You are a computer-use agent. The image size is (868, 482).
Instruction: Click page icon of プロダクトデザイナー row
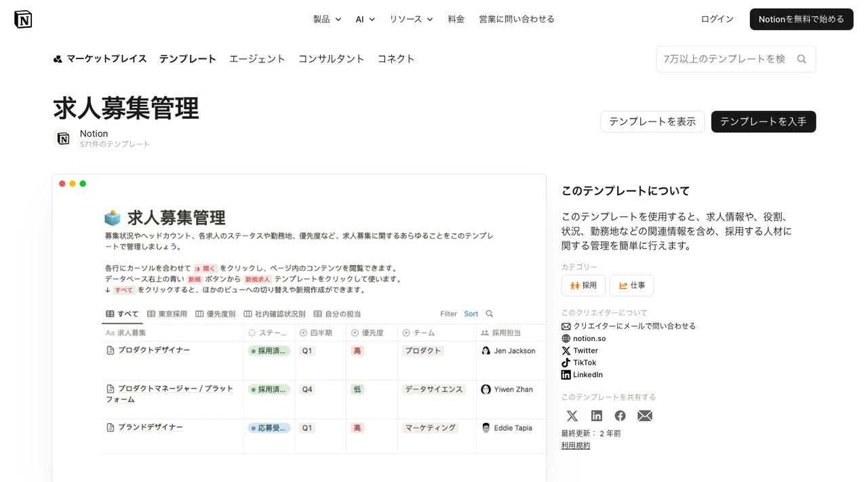pyautogui.click(x=111, y=350)
